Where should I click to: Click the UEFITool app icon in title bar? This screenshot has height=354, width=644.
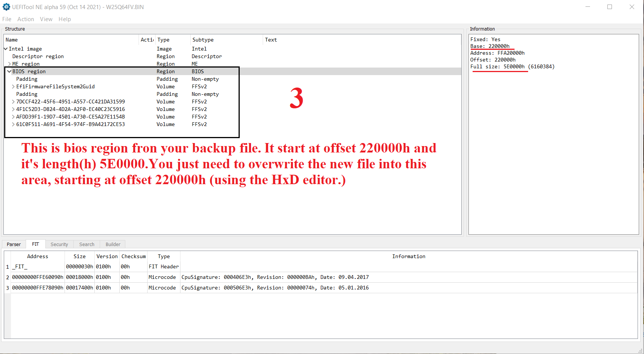(x=6, y=7)
